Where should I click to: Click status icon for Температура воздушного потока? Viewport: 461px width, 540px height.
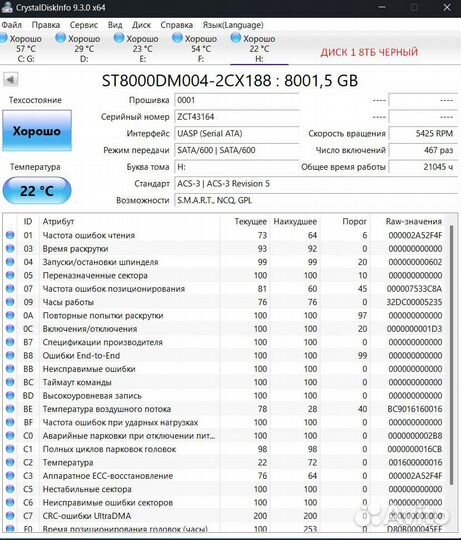pos(10,409)
